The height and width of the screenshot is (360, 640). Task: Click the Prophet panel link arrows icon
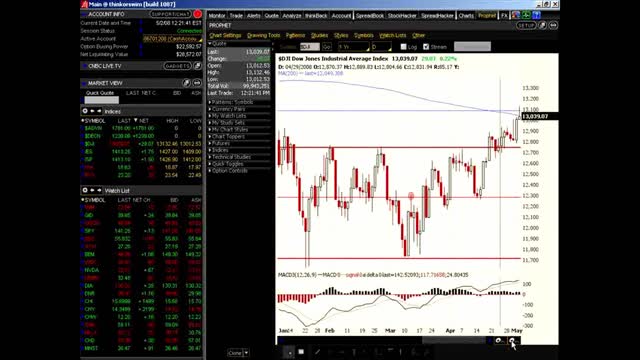pos(553,25)
